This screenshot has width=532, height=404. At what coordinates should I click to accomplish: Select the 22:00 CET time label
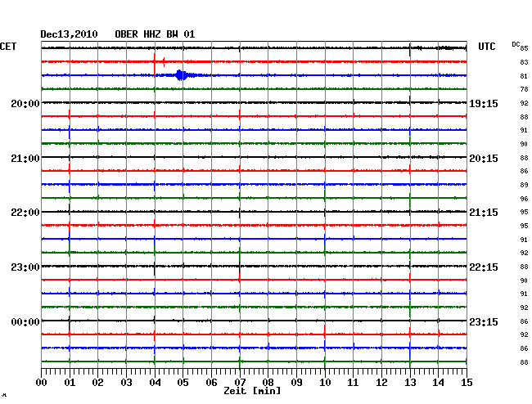[25, 213]
